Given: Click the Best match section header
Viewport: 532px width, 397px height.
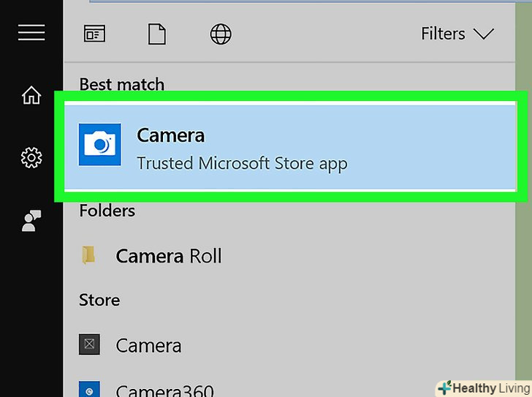Looking at the screenshot, I should tap(121, 84).
